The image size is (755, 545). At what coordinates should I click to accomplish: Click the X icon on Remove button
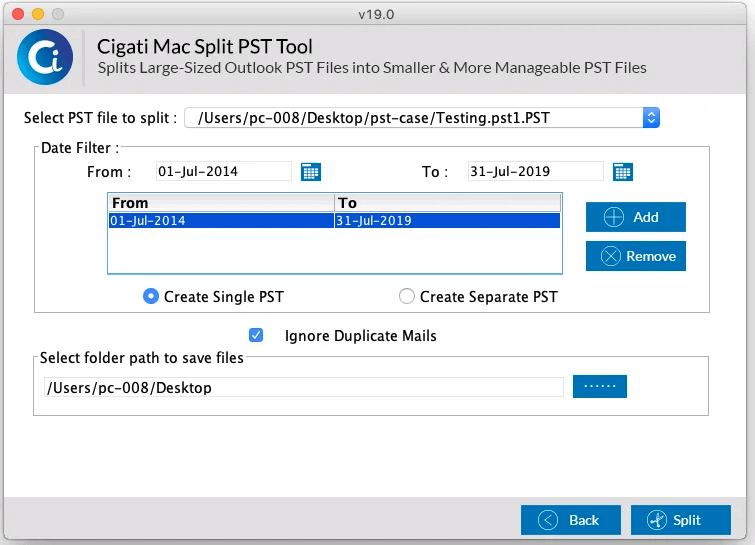pyautogui.click(x=611, y=256)
